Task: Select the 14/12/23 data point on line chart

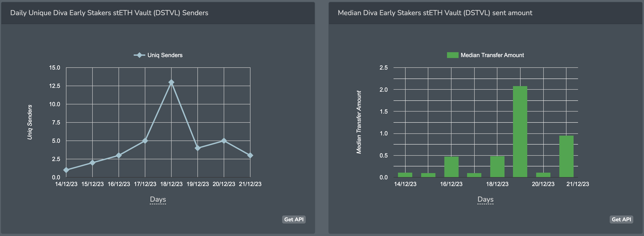Action: [66, 170]
